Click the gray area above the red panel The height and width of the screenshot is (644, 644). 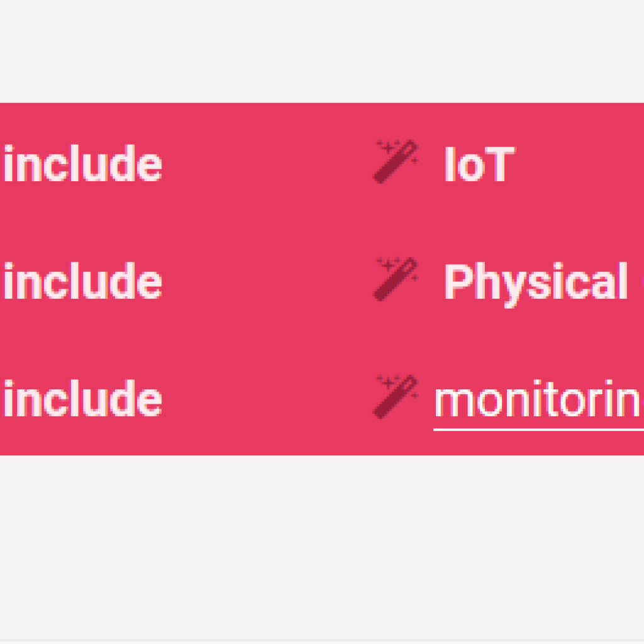322,51
